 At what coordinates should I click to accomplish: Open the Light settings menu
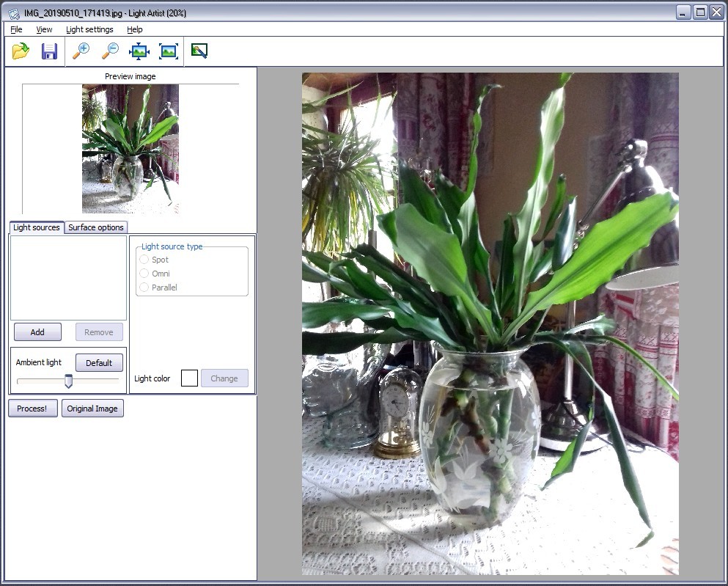[x=89, y=29]
